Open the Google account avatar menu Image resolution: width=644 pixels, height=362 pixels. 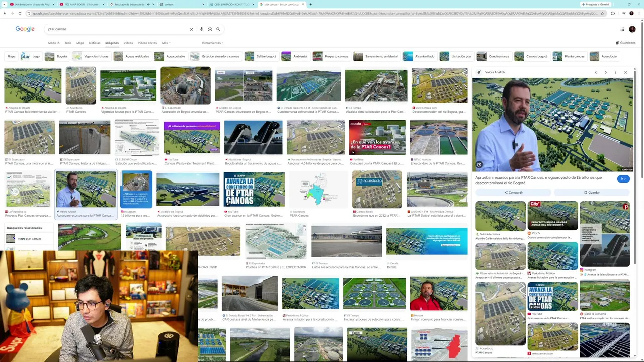[632, 29]
